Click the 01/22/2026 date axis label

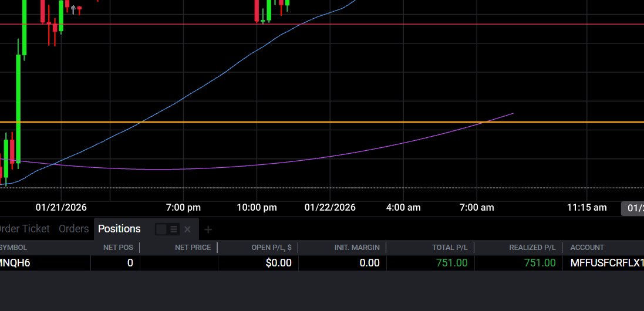(x=330, y=207)
